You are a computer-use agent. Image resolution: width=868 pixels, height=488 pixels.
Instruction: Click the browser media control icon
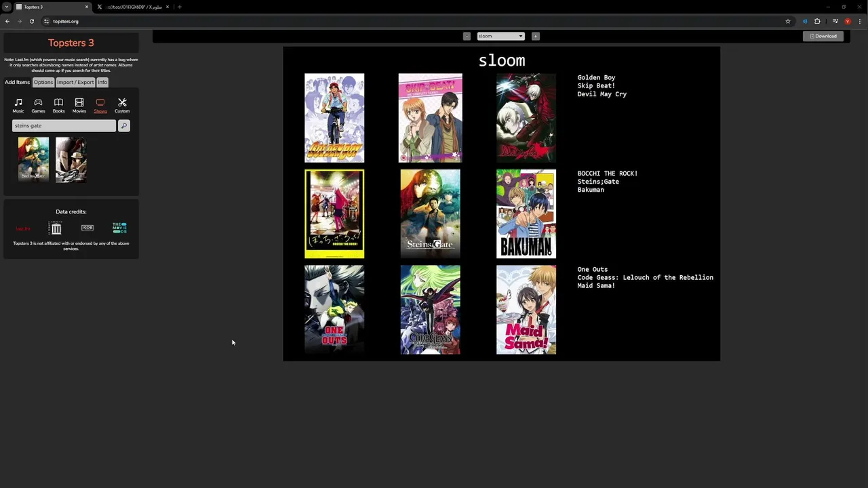coord(835,21)
